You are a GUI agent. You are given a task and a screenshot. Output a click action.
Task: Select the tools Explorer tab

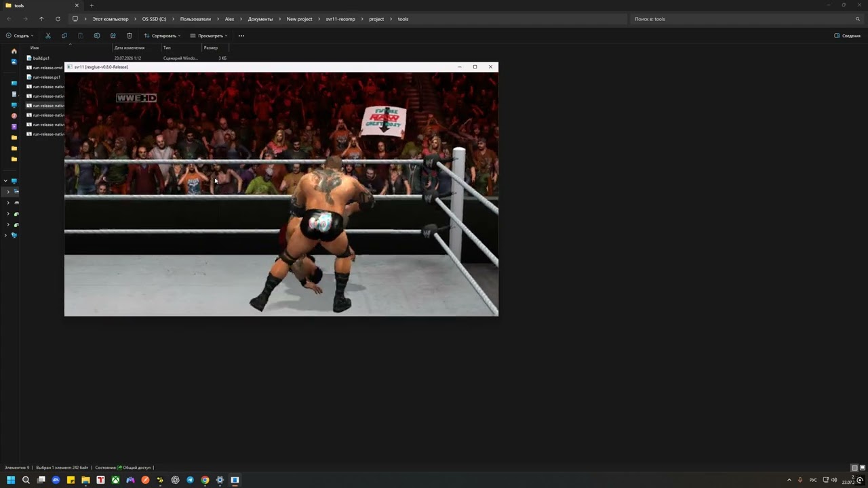[41, 5]
